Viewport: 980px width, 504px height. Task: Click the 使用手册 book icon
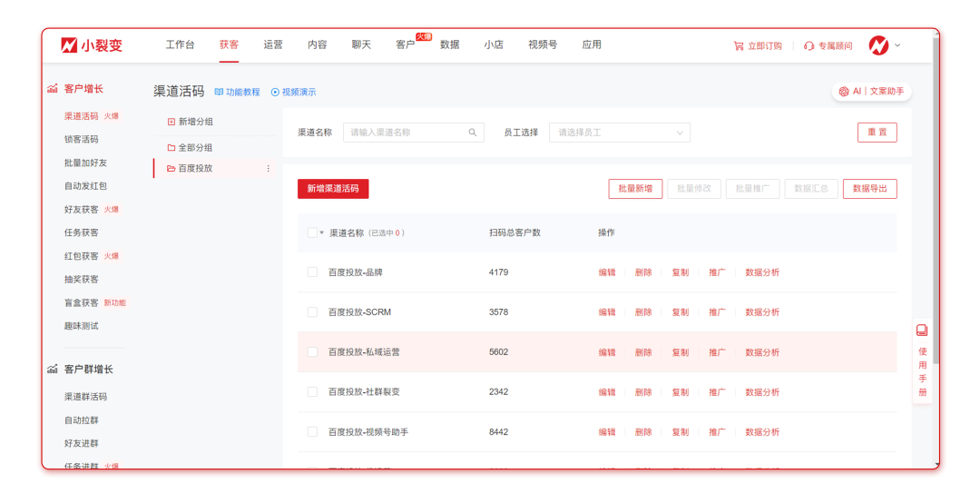click(x=922, y=331)
